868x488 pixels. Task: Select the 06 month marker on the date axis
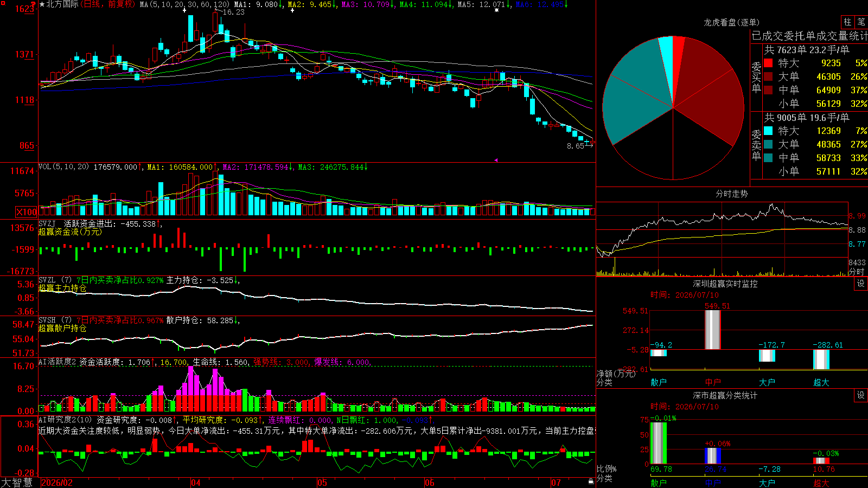(x=429, y=483)
